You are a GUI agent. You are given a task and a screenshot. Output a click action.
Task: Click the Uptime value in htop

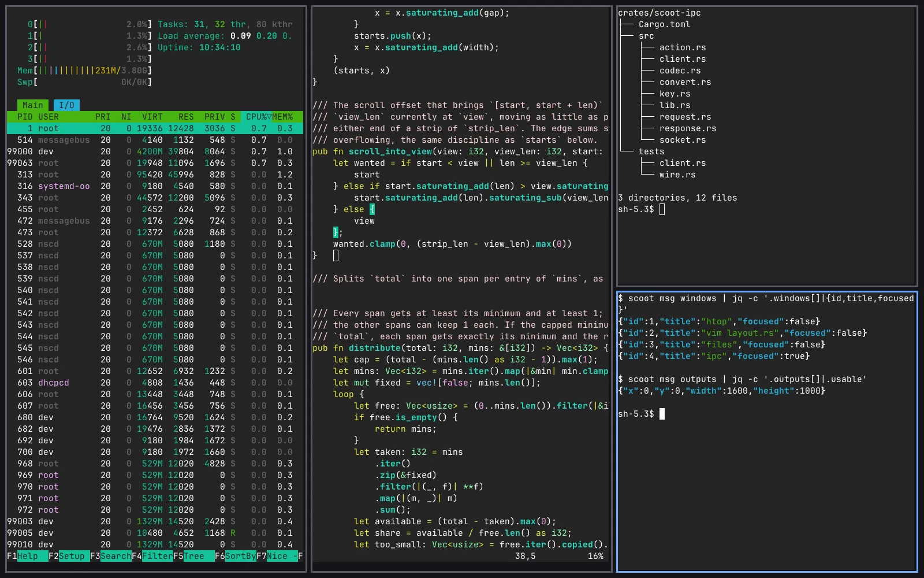219,47
